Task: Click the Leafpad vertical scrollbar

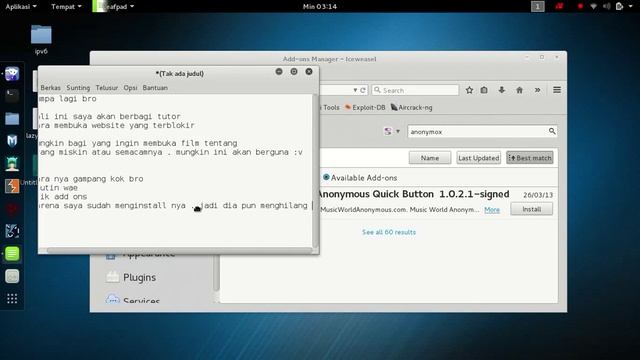Action: pos(315,171)
